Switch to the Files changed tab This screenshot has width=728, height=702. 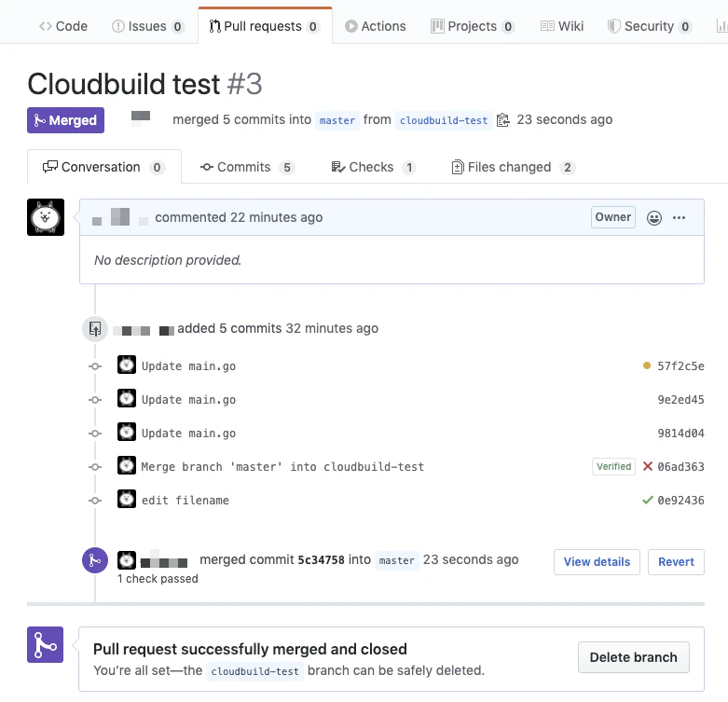click(513, 167)
